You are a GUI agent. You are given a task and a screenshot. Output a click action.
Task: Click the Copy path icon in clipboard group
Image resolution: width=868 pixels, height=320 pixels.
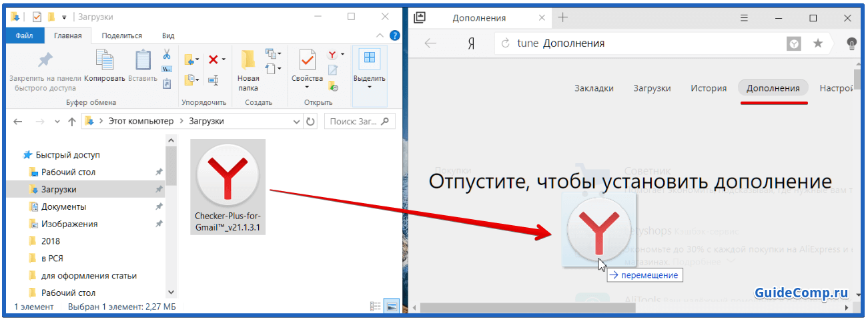[167, 69]
